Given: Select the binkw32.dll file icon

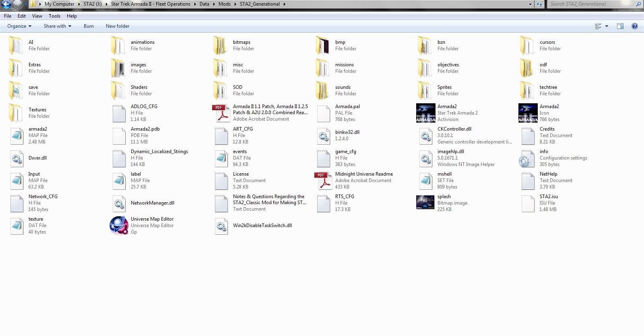Looking at the screenshot, I should (x=323, y=135).
